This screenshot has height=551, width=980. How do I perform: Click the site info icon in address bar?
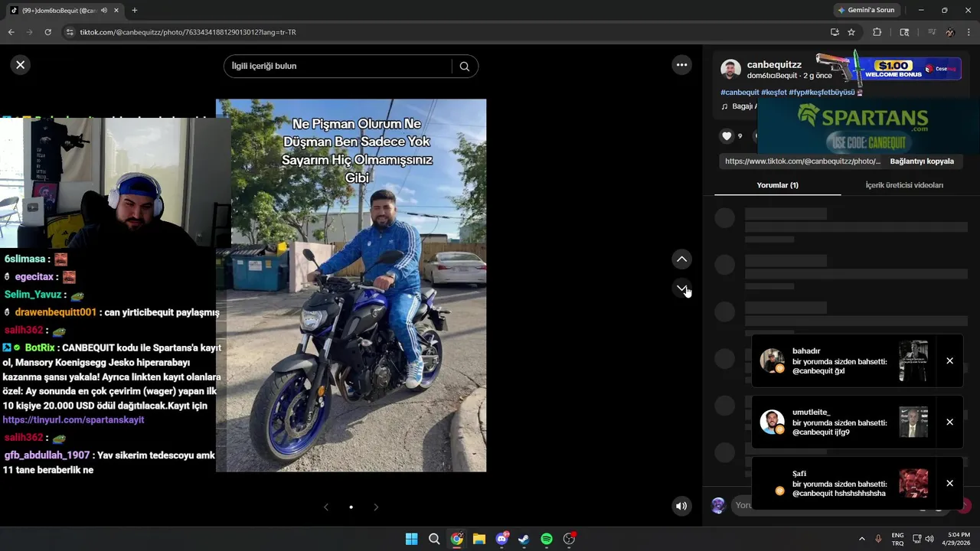70,32
